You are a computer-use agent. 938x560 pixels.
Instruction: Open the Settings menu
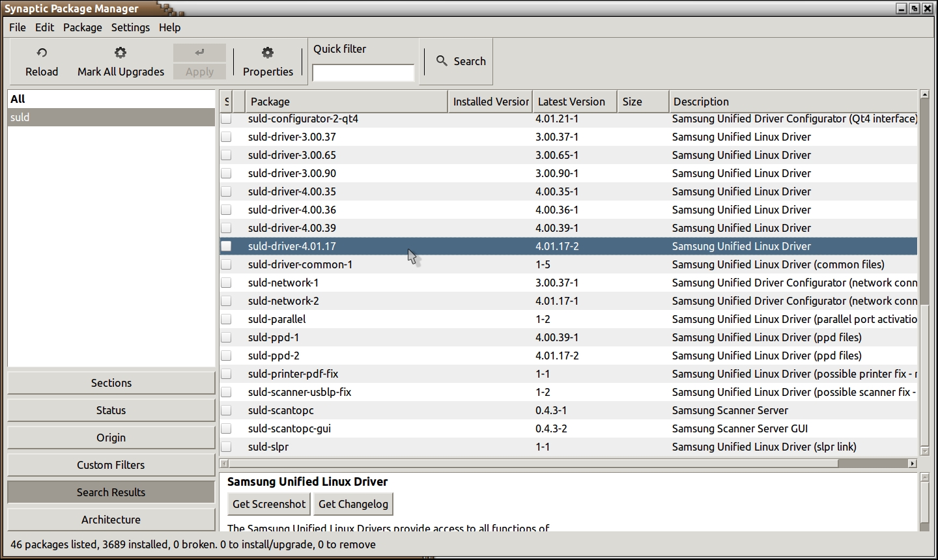point(130,27)
